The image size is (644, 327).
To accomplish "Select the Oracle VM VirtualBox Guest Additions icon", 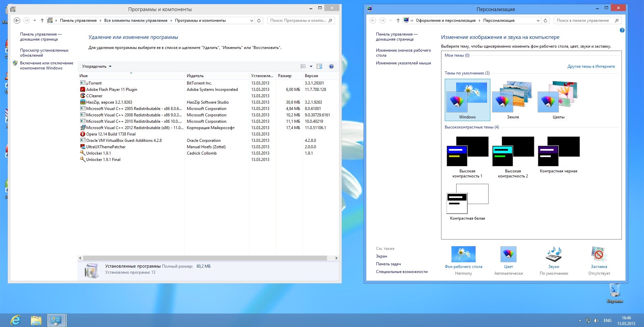I will 83,140.
